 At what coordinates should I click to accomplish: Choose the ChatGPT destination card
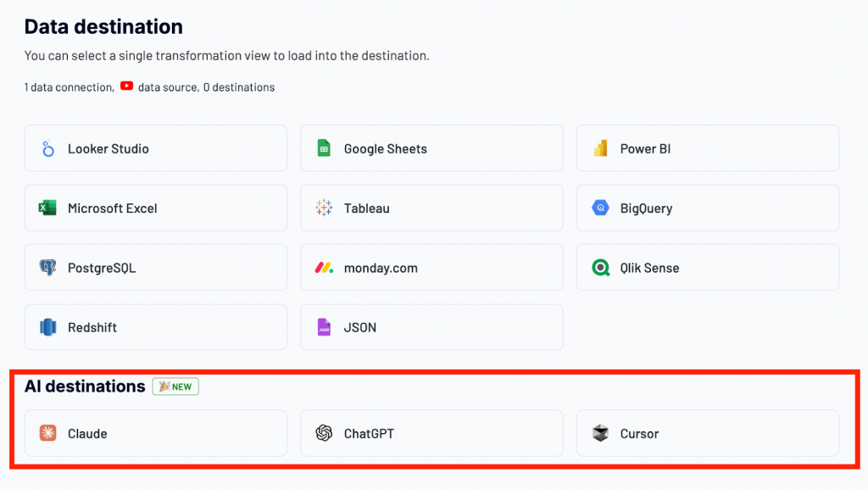click(431, 433)
